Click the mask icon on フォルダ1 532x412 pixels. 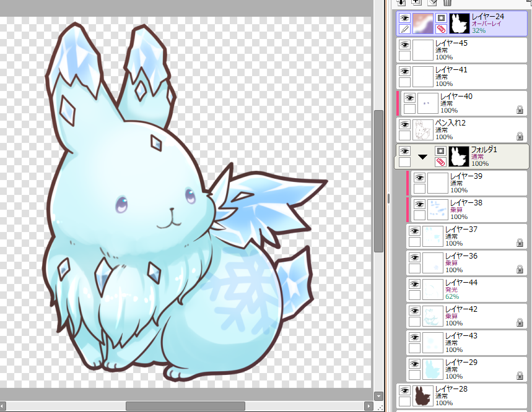coord(440,151)
